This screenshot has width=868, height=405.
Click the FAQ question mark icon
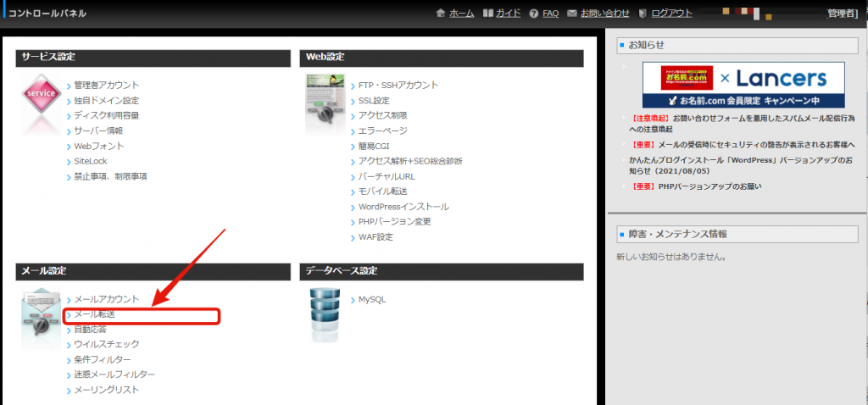pyautogui.click(x=534, y=14)
